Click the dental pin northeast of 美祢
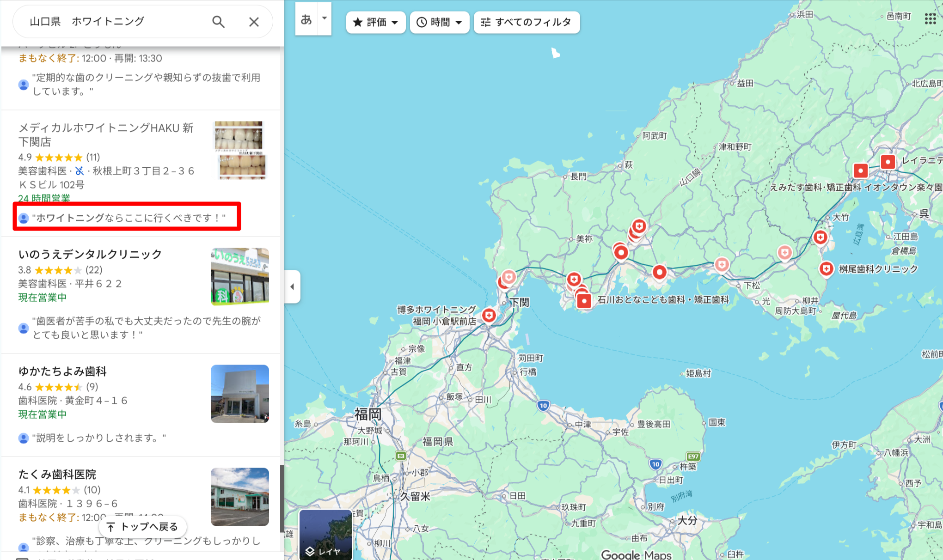 639,226
